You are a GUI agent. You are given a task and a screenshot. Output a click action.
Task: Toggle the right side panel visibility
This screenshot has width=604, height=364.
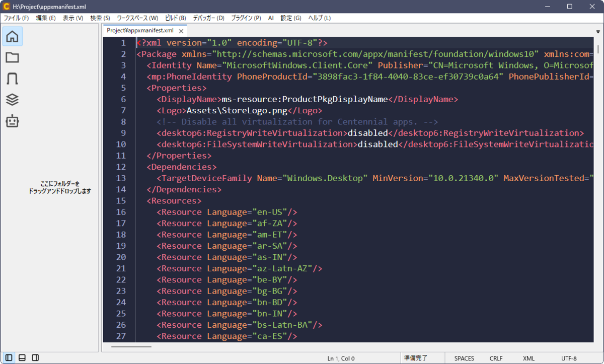pyautogui.click(x=35, y=358)
